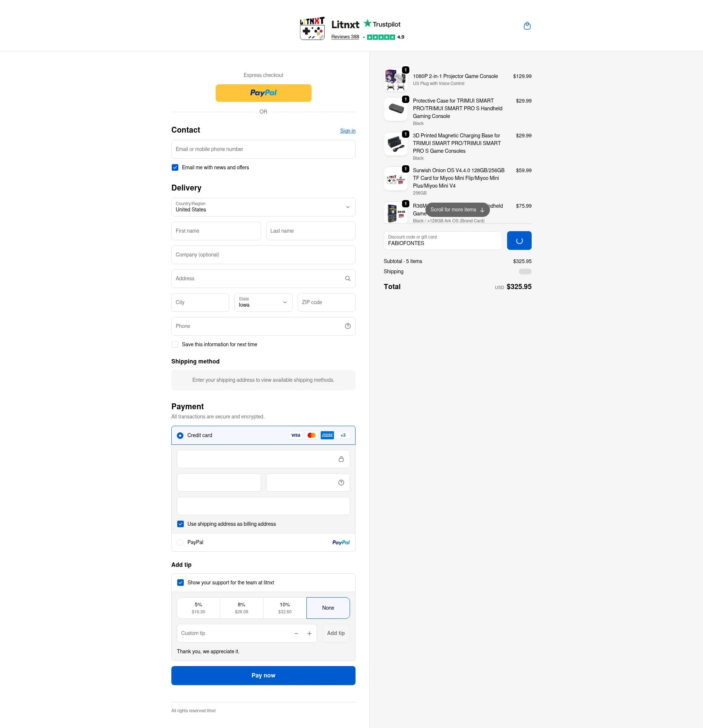Decrease the custom tip with the minus icon
Image resolution: width=703 pixels, height=728 pixels.
(x=296, y=633)
